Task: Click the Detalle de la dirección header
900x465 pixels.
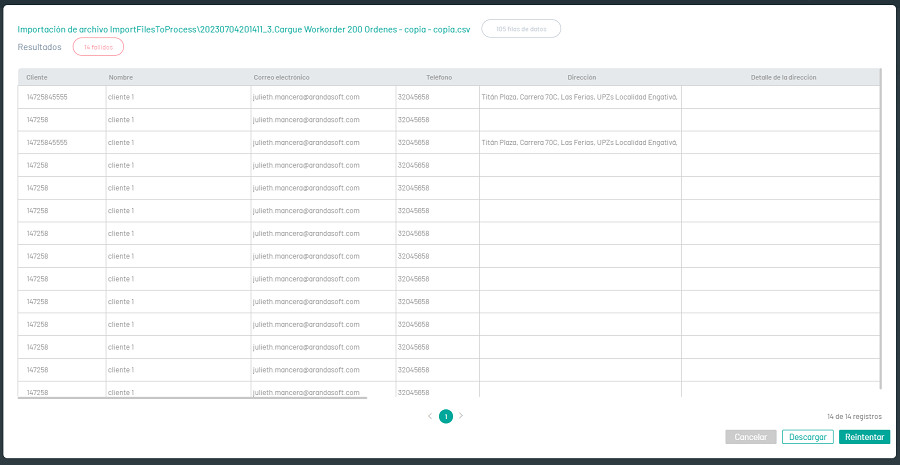Action: 783,77
